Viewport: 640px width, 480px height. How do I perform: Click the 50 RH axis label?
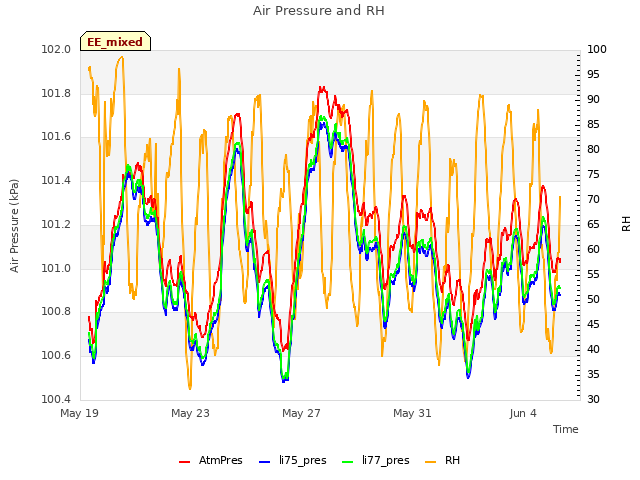pos(593,299)
